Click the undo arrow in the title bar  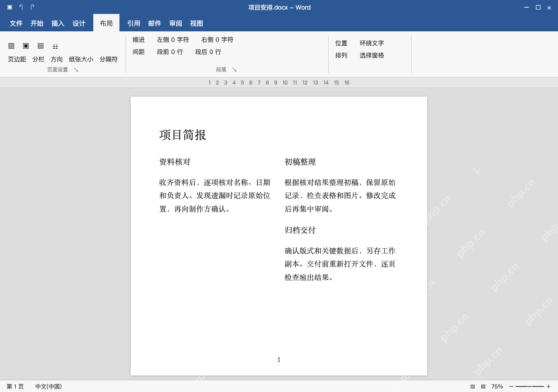coord(21,7)
